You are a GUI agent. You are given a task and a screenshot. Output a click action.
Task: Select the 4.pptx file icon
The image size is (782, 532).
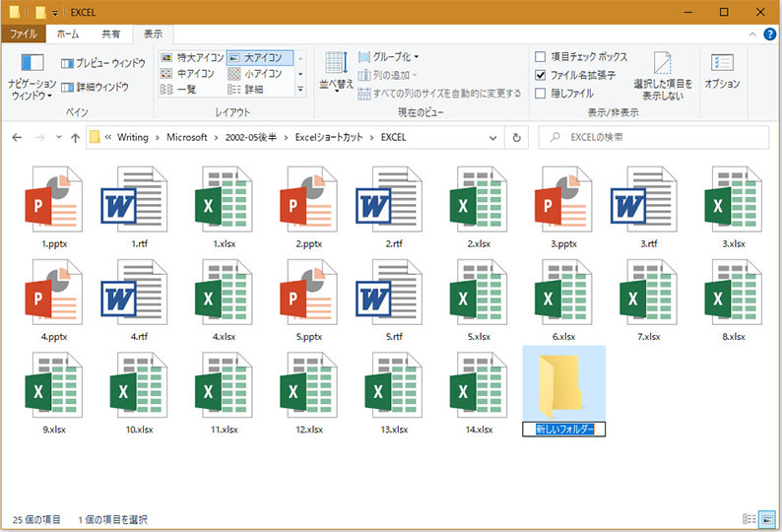54,292
